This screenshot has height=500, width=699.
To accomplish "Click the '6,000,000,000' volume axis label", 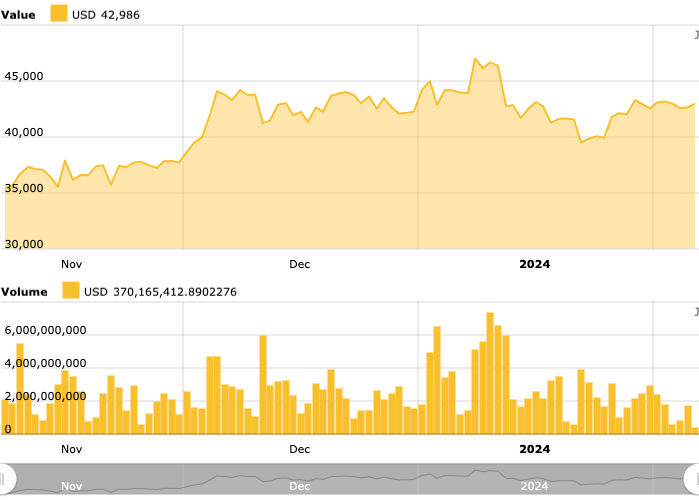I will [45, 330].
